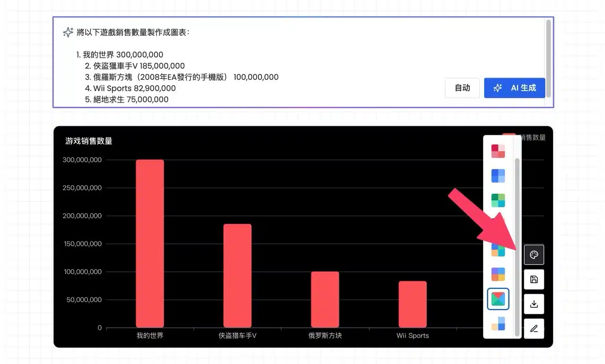Image resolution: width=605 pixels, height=364 pixels.
Task: Open the color palette theme picker
Action: tap(534, 255)
